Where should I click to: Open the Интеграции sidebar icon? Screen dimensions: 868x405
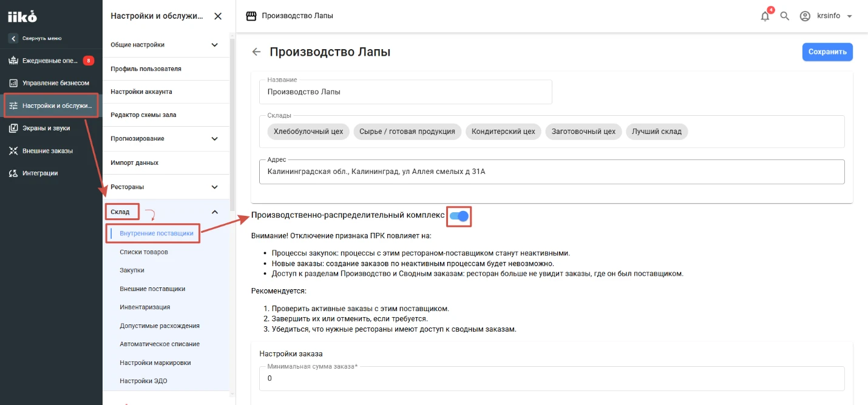click(13, 173)
